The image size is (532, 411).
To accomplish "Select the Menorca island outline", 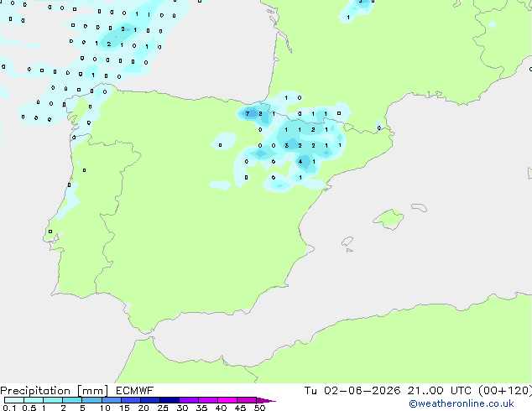I will (x=420, y=207).
